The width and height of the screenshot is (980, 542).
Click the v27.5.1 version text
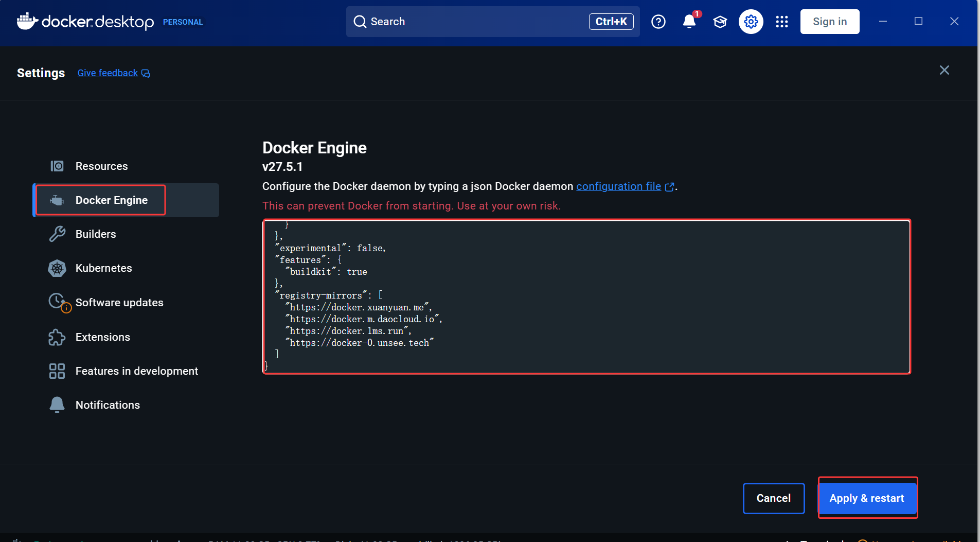click(282, 167)
